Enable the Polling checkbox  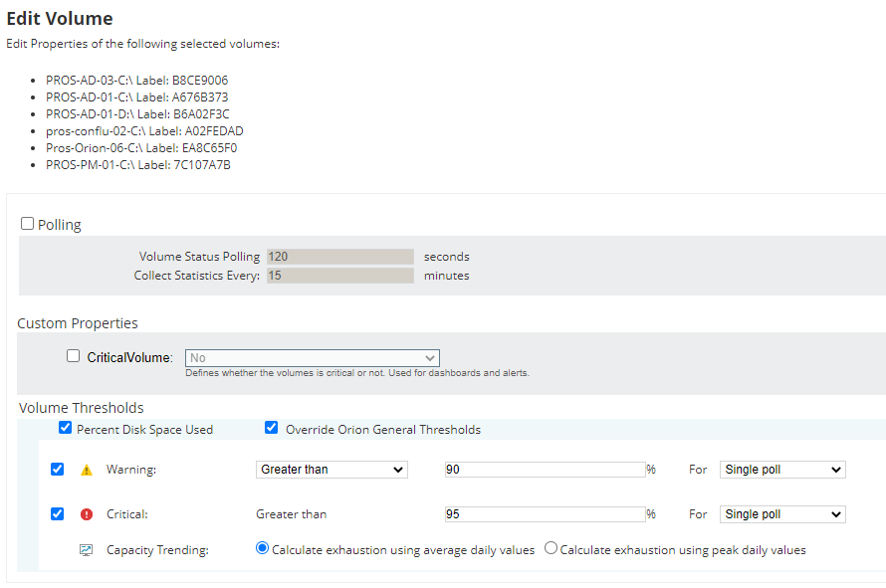coord(27,224)
